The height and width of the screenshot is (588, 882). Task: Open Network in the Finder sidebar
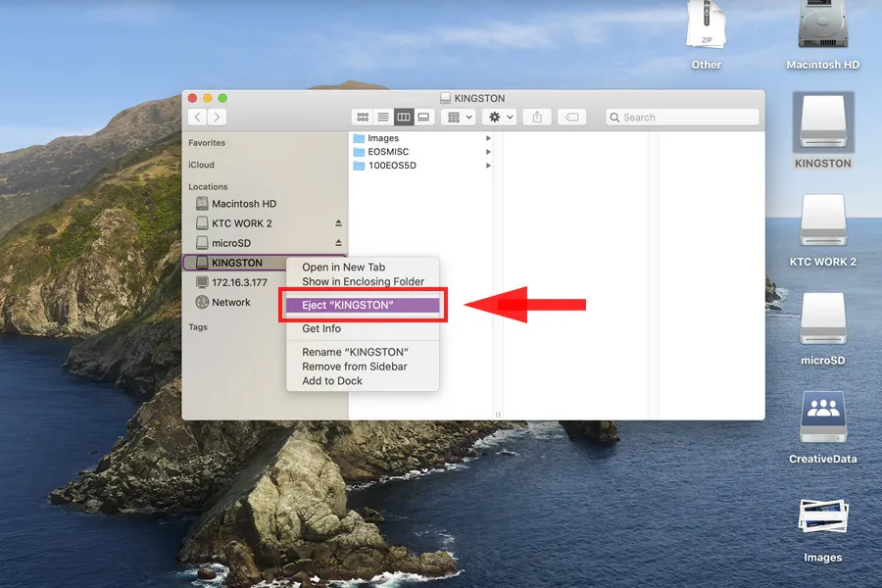[231, 303]
